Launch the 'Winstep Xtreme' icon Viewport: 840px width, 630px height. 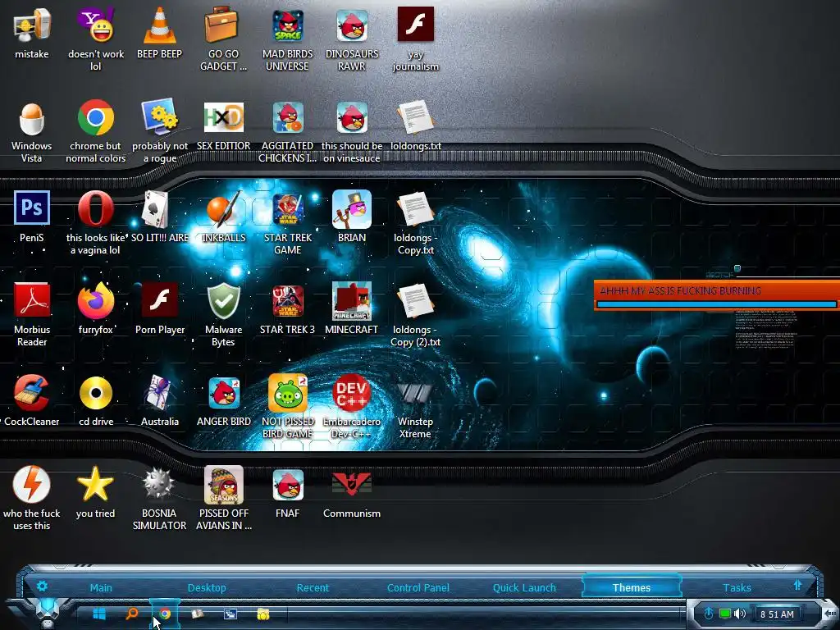point(416,393)
